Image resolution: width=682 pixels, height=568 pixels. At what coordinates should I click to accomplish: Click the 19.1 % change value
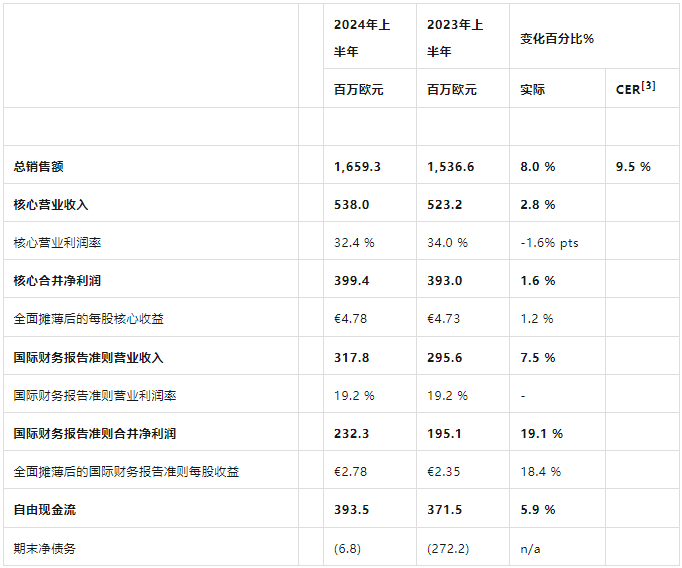pyautogui.click(x=542, y=434)
